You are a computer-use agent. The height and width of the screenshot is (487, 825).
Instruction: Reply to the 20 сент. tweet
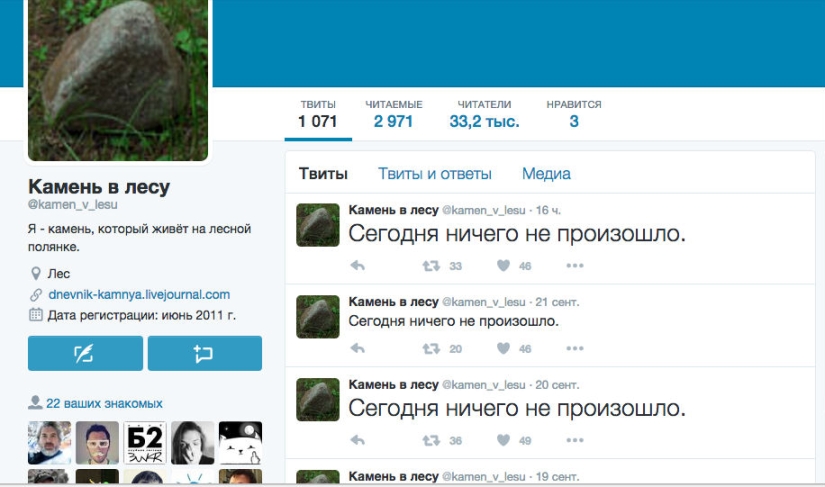click(x=357, y=441)
